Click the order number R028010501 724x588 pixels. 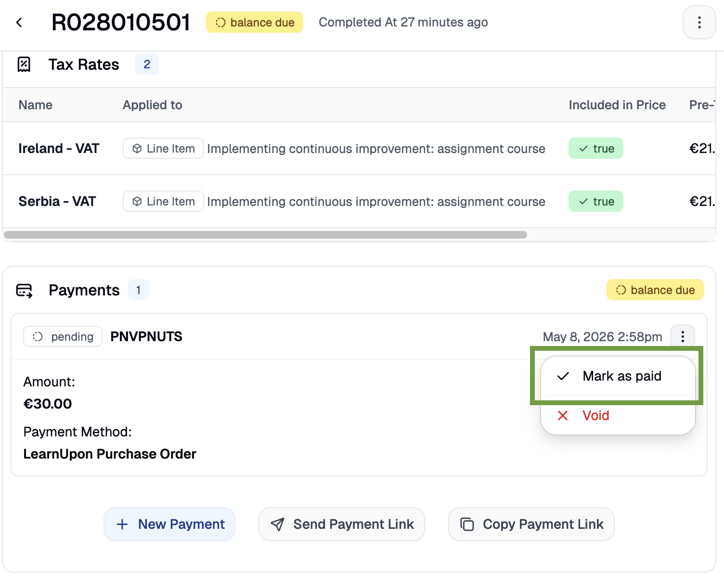(x=121, y=22)
